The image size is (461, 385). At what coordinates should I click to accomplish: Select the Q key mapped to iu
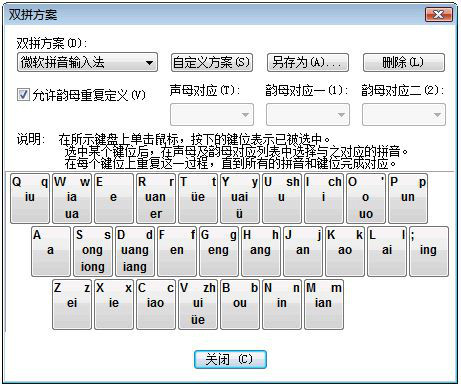click(x=30, y=198)
